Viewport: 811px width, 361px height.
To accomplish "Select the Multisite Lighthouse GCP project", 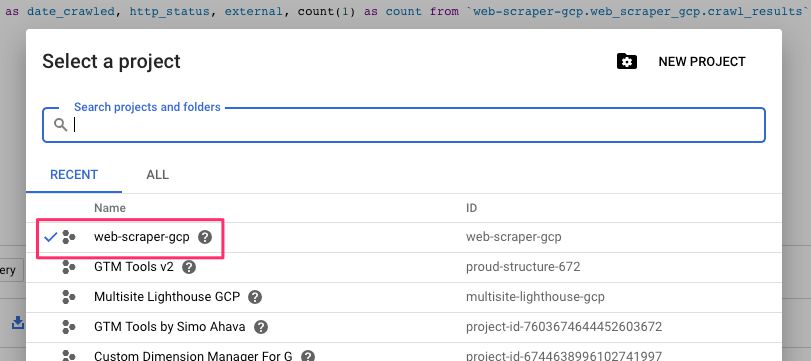I will coord(167,297).
